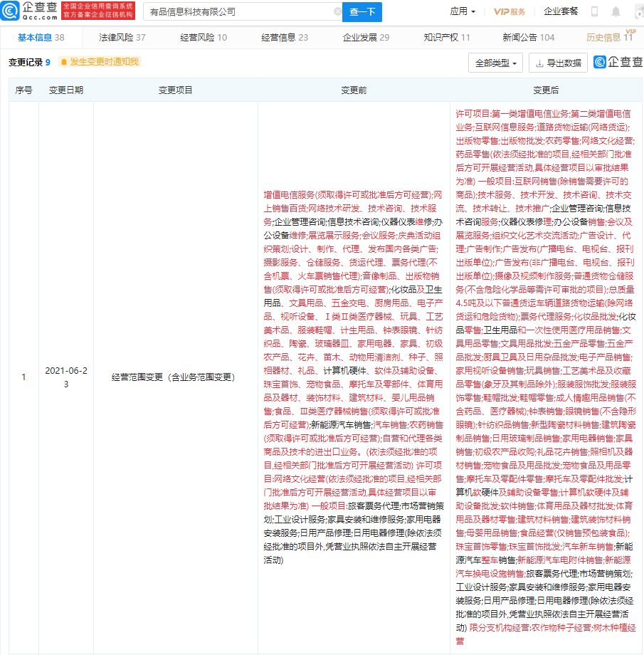Click the 企查查 watermark logo on right

coord(618,63)
